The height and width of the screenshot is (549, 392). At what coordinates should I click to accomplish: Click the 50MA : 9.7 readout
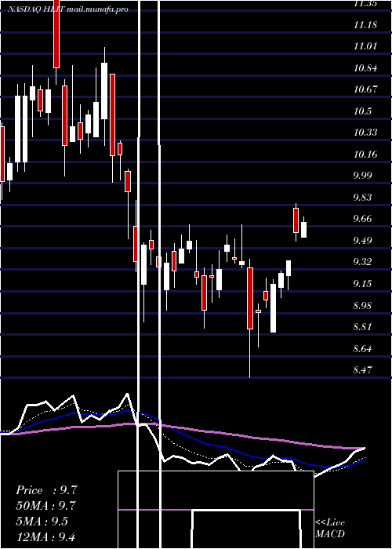click(45, 506)
